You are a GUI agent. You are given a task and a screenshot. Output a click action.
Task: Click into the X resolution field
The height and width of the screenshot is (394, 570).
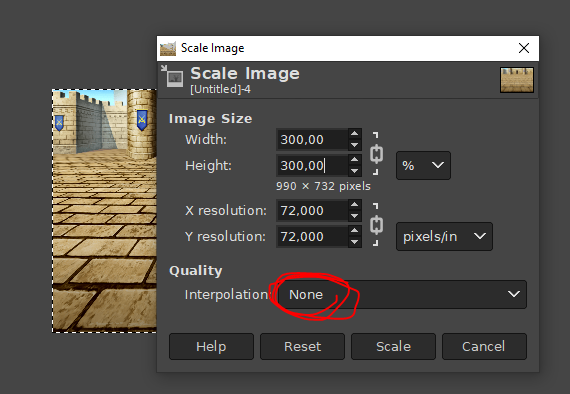(x=312, y=210)
